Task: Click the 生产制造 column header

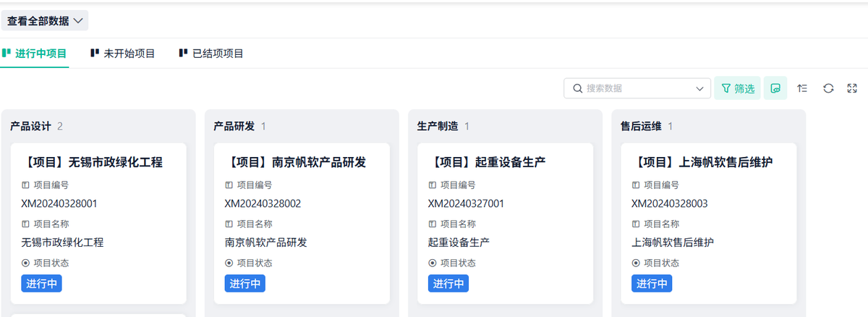Action: point(438,126)
